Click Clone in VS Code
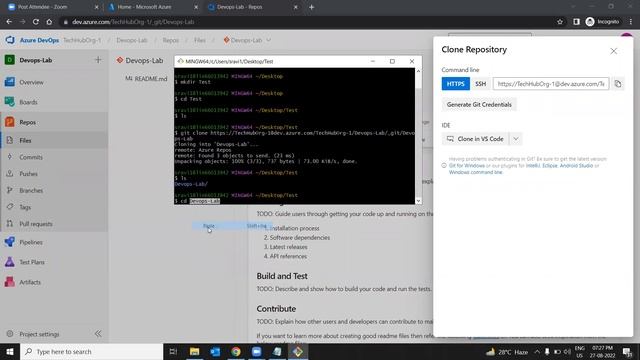 tap(476, 139)
